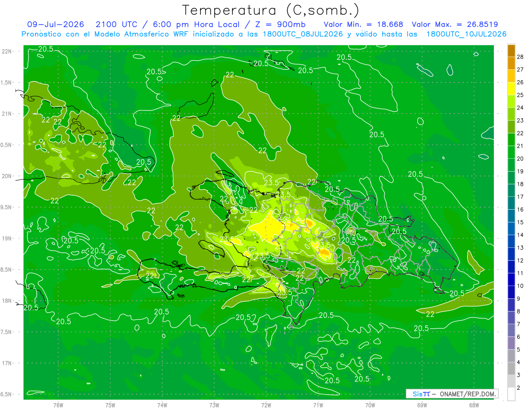This screenshot has height=411, width=532.
Task: Click the '22N' latitude label
Action: pos(7,51)
